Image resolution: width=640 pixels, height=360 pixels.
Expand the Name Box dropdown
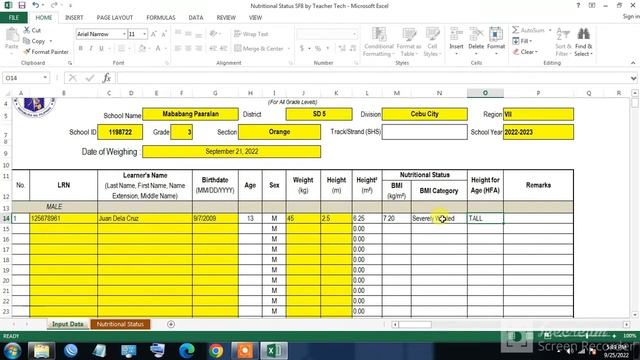click(45, 78)
